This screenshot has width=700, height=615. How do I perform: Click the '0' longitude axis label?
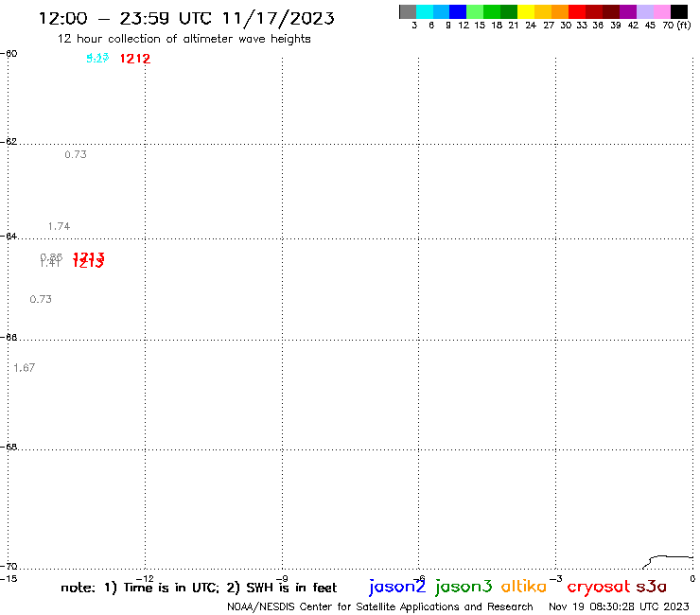coord(692,579)
